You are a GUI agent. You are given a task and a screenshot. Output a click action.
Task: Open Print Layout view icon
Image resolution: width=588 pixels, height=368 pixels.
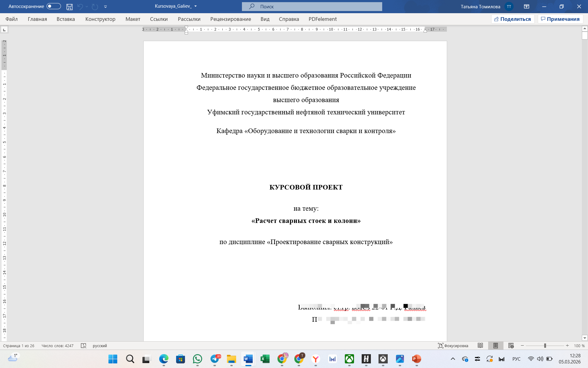click(x=495, y=346)
